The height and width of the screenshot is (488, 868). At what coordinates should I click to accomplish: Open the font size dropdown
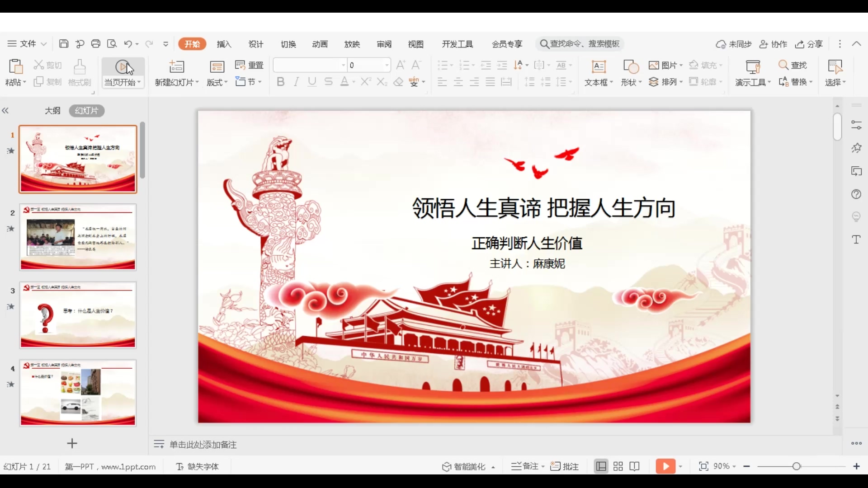[387, 65]
